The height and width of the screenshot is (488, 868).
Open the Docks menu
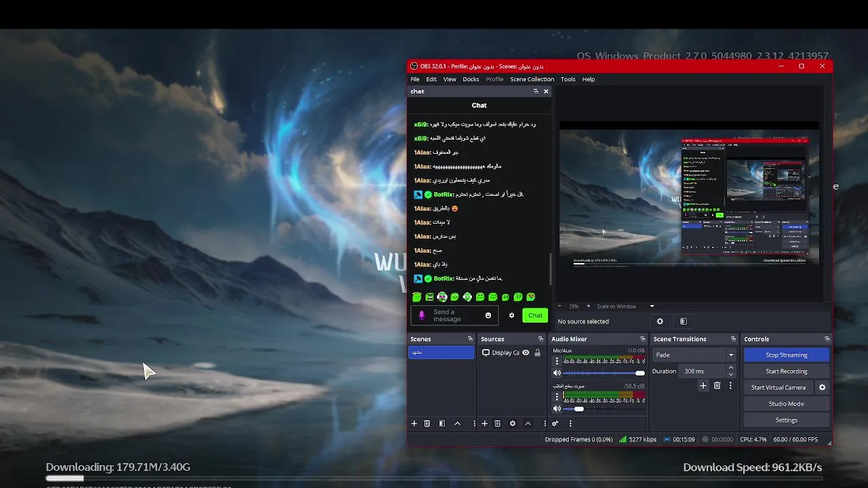coord(471,79)
